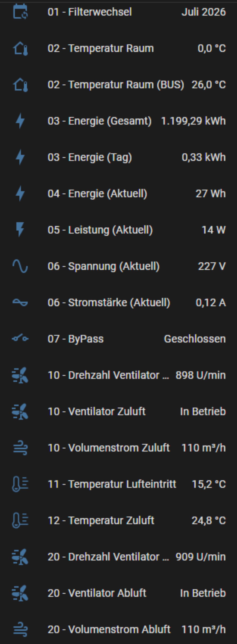Click the fan icon beside Ventilator Abluft
This screenshot has width=237, height=644.
coord(20,593)
